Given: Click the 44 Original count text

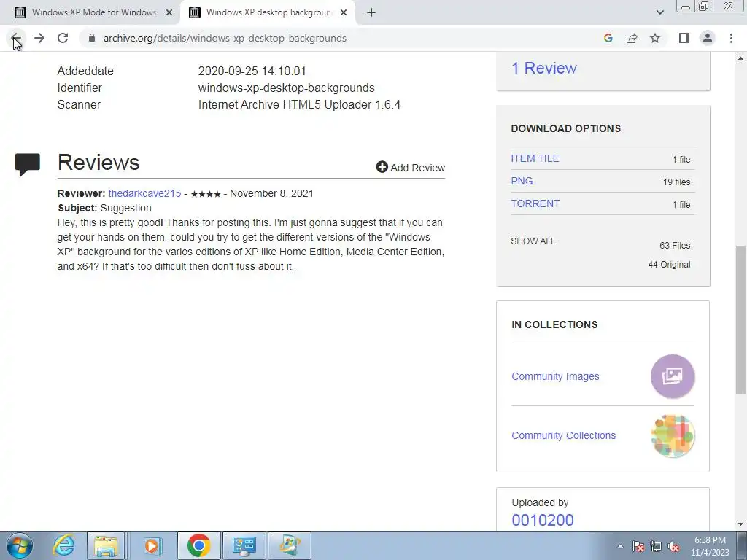Looking at the screenshot, I should (x=669, y=264).
